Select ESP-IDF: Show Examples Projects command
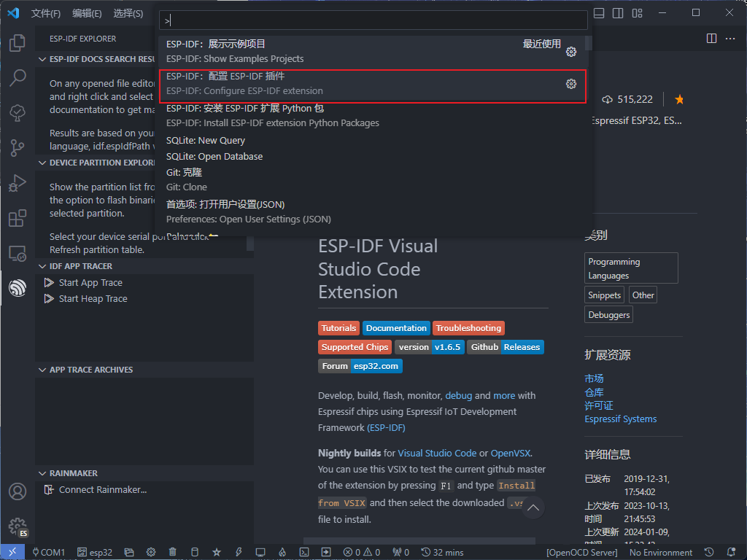 [373, 52]
